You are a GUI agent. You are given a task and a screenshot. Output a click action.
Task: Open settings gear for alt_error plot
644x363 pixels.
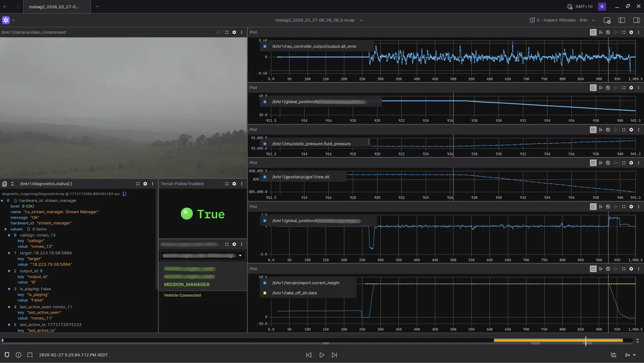tap(631, 32)
